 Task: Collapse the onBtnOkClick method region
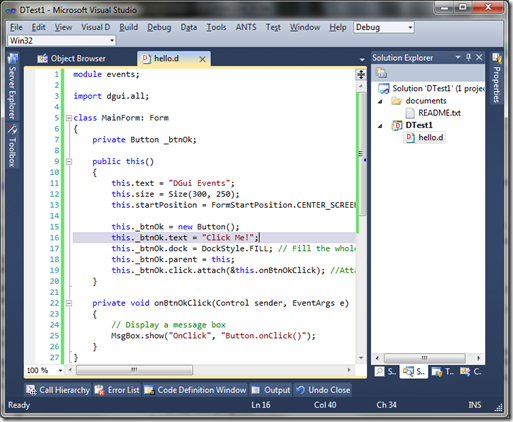[69, 303]
